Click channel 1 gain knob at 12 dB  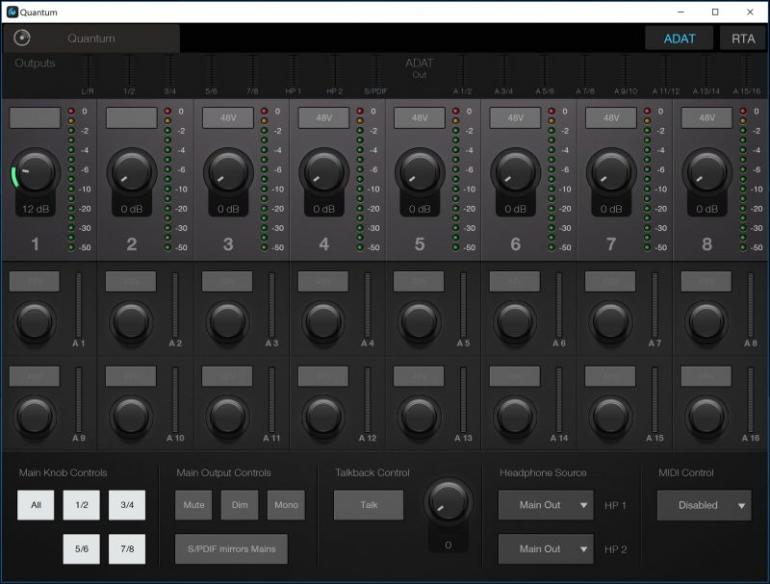click(x=35, y=171)
